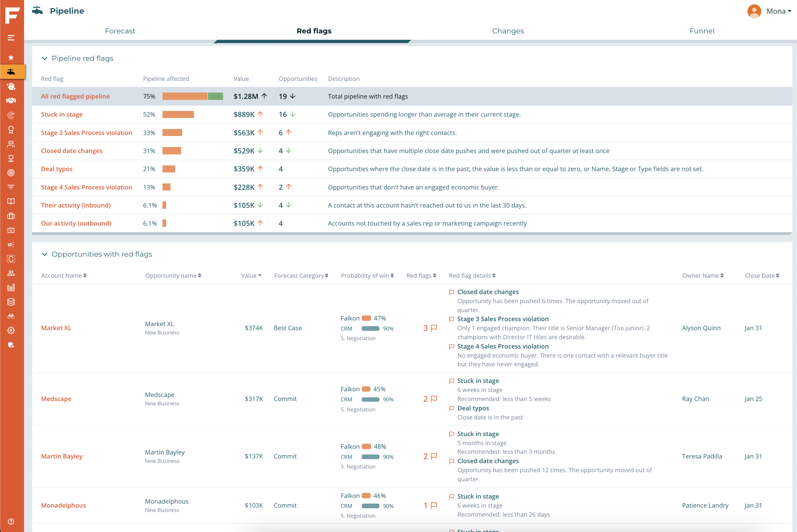The image size is (797, 532).
Task: Switch to the Funnel tab
Action: 702,31
